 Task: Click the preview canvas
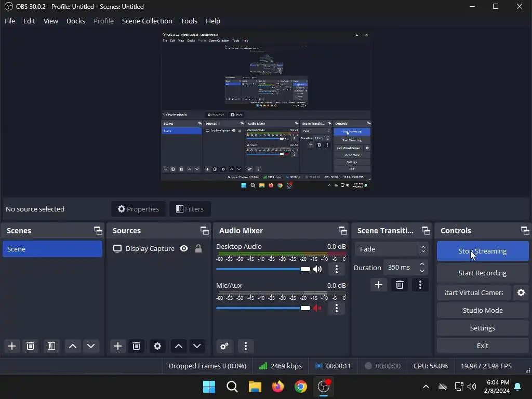[x=266, y=111]
